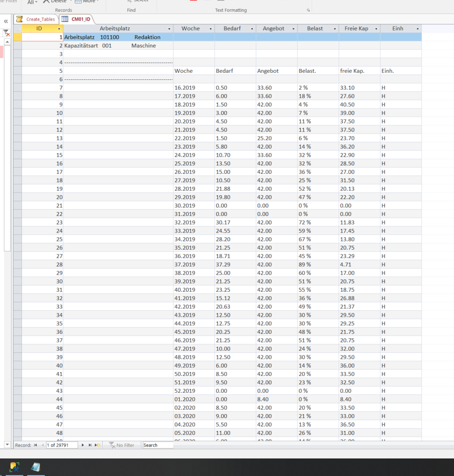Click the 'freie Kap.' text in row 5
Image resolution: width=454 pixels, height=476 pixels.
click(x=352, y=71)
